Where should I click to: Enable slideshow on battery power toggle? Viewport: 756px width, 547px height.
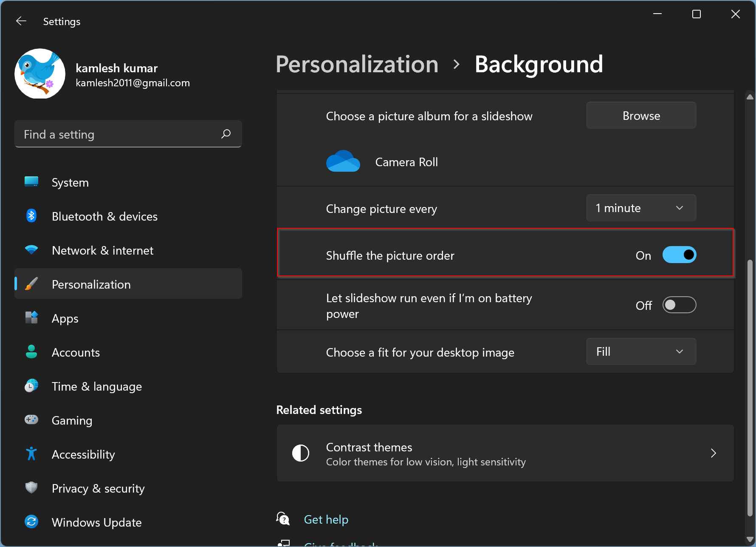click(679, 305)
